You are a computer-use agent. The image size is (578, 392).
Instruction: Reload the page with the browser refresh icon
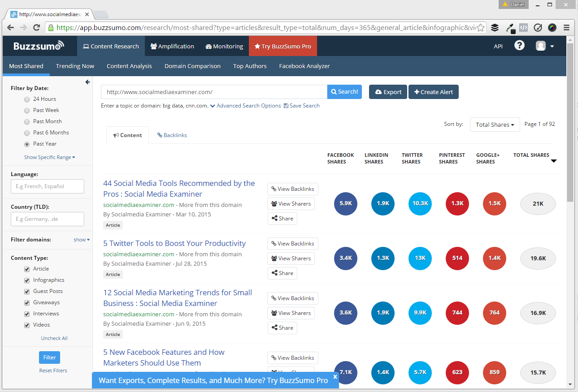[36, 28]
